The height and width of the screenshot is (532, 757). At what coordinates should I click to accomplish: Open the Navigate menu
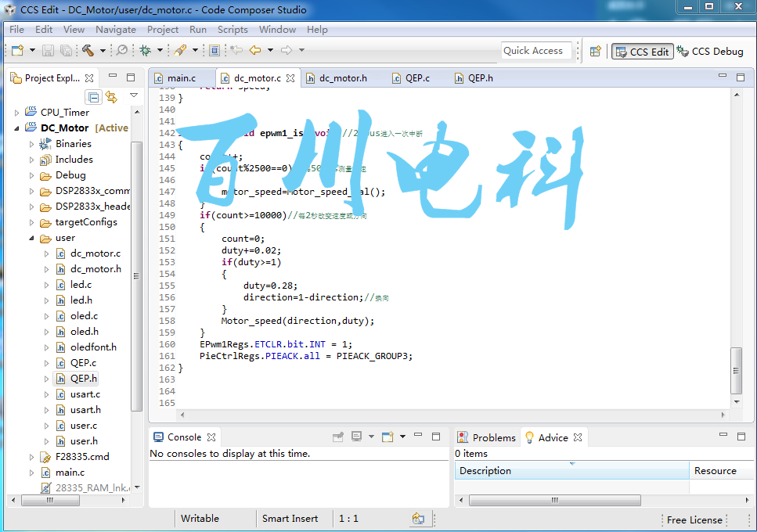(116, 30)
